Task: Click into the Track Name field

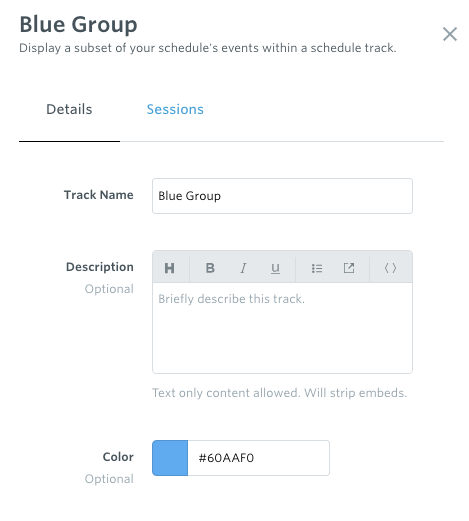Action: [x=282, y=196]
